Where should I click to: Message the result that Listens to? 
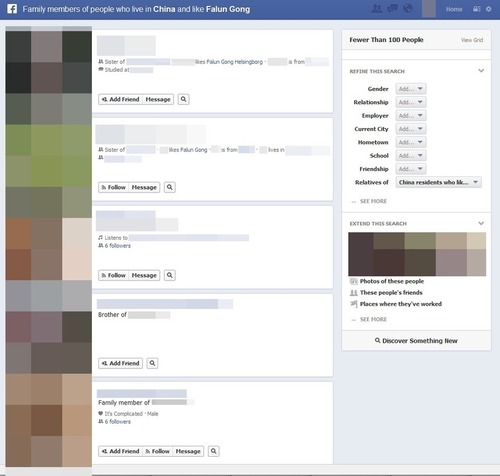144,275
